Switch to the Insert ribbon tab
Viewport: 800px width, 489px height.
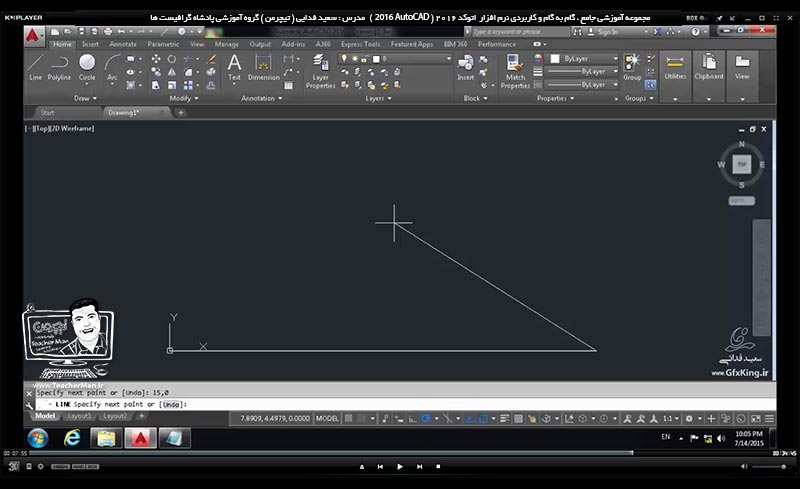coord(90,44)
